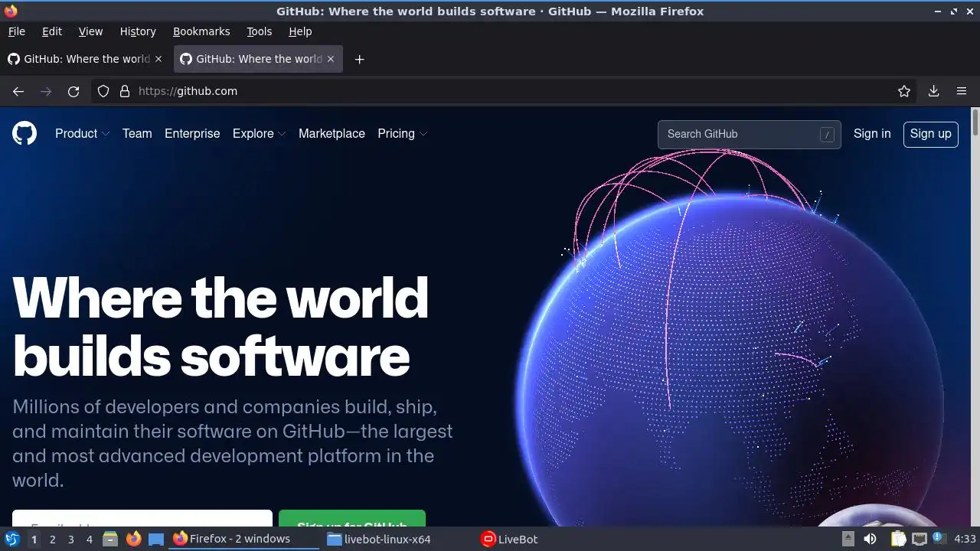Show site info via the padlock icon
The image size is (980, 551).
(125, 91)
